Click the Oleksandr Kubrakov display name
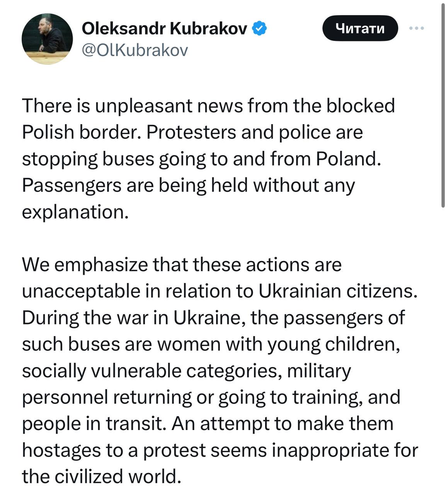The image size is (448, 495). [x=165, y=28]
